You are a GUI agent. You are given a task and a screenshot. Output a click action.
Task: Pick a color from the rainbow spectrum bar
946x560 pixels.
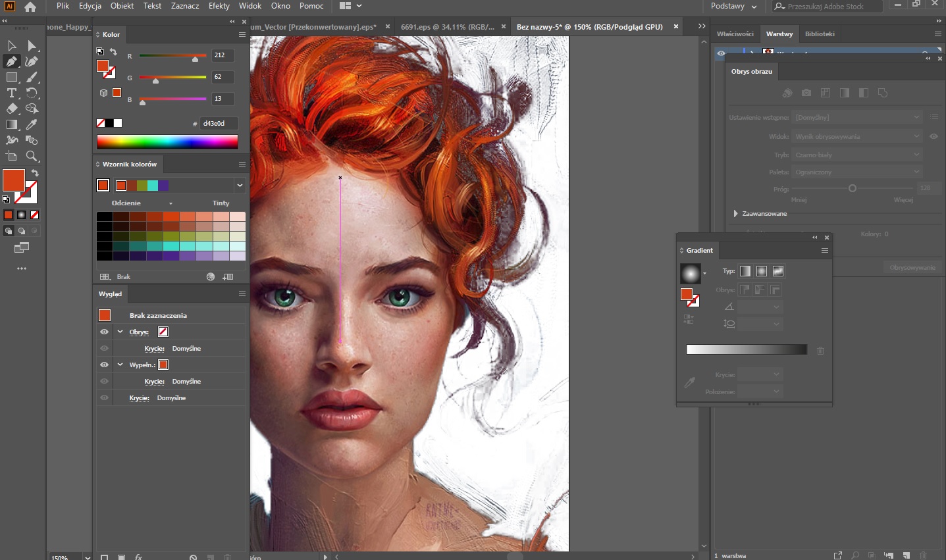(168, 141)
